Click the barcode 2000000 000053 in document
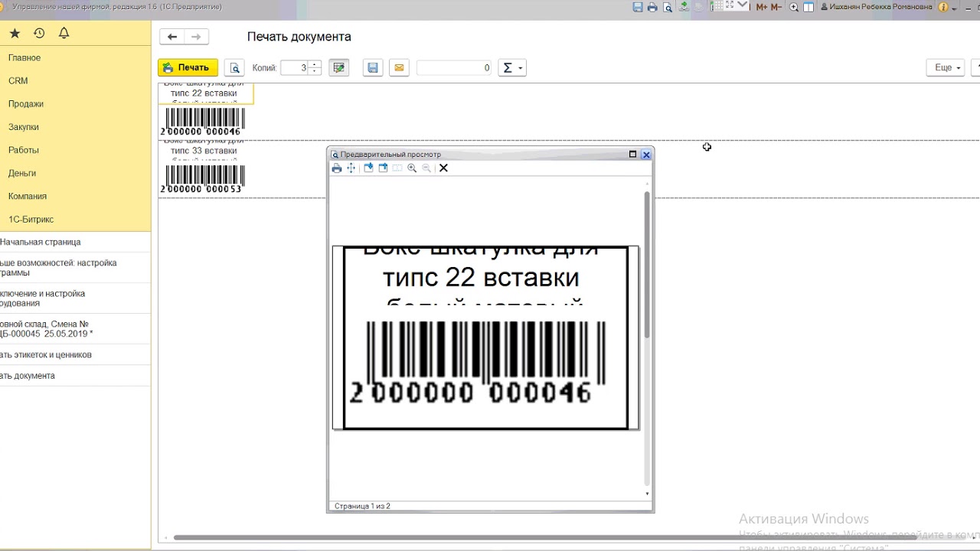980x551 pixels. pyautogui.click(x=204, y=179)
